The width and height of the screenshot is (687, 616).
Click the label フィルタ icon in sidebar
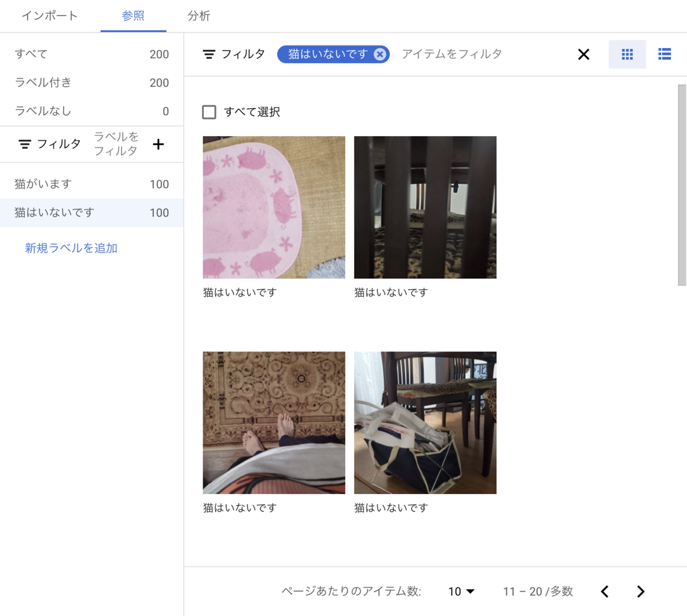(25, 144)
